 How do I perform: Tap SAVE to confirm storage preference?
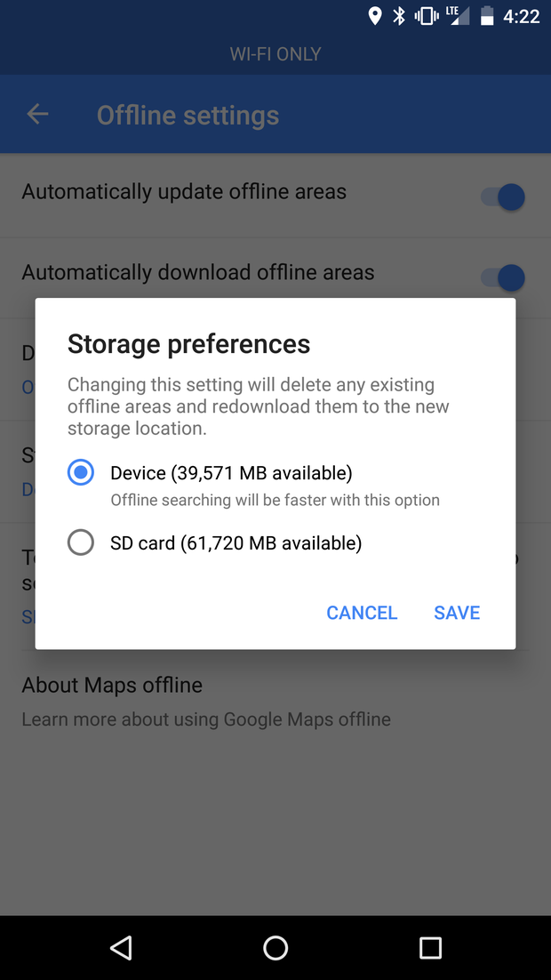point(457,612)
